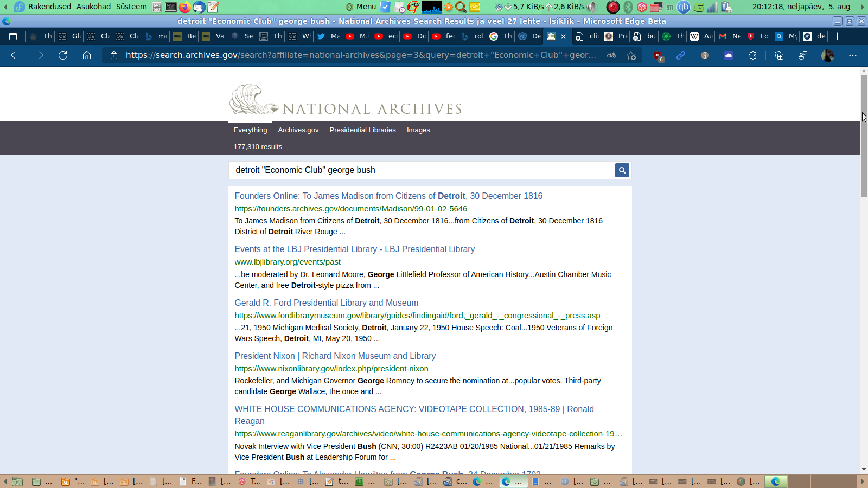Launch Thunderbird from the top panel
The height and width of the screenshot is (488, 868).
[x=199, y=7]
